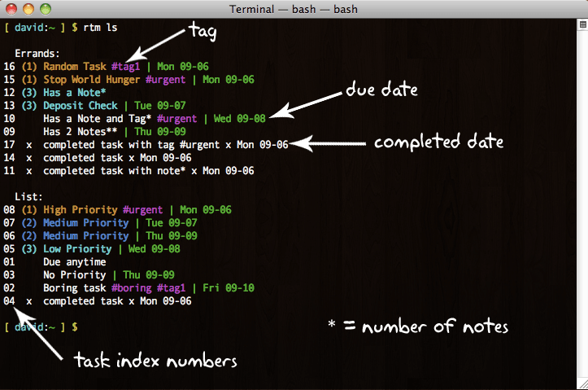Click 'Wed 09-08' due date on task 10
Viewport: 588px width, 390px height.
click(x=240, y=119)
